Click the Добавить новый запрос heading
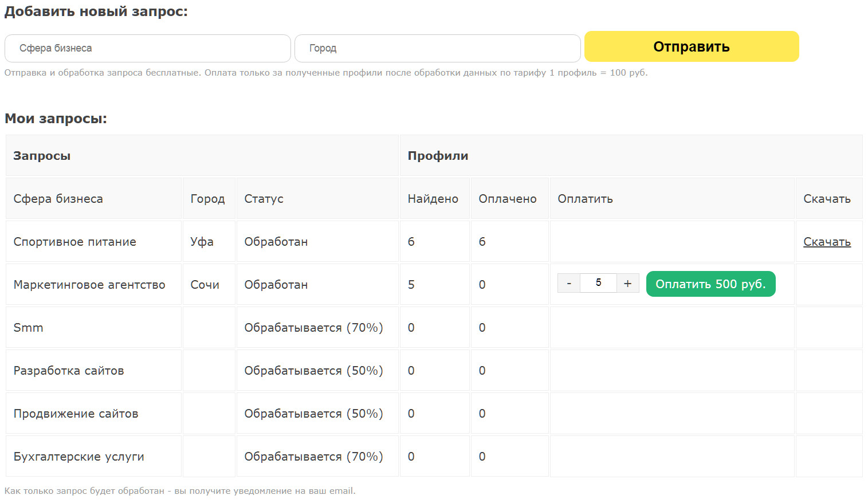This screenshot has height=503, width=868. click(96, 11)
